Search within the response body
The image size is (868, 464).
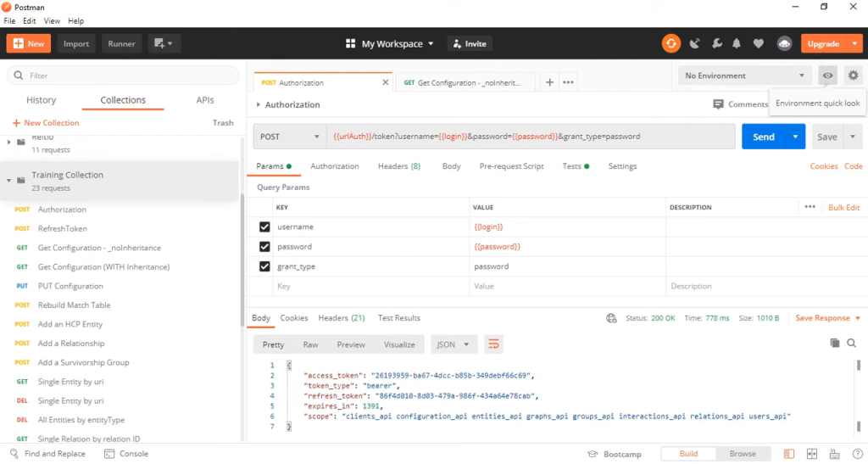point(851,344)
